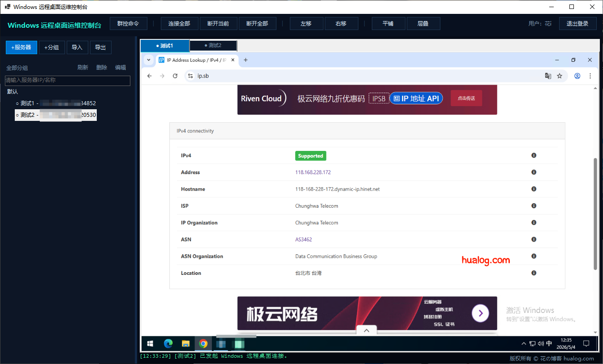Open the 118.168.228.172 address link

(x=313, y=172)
